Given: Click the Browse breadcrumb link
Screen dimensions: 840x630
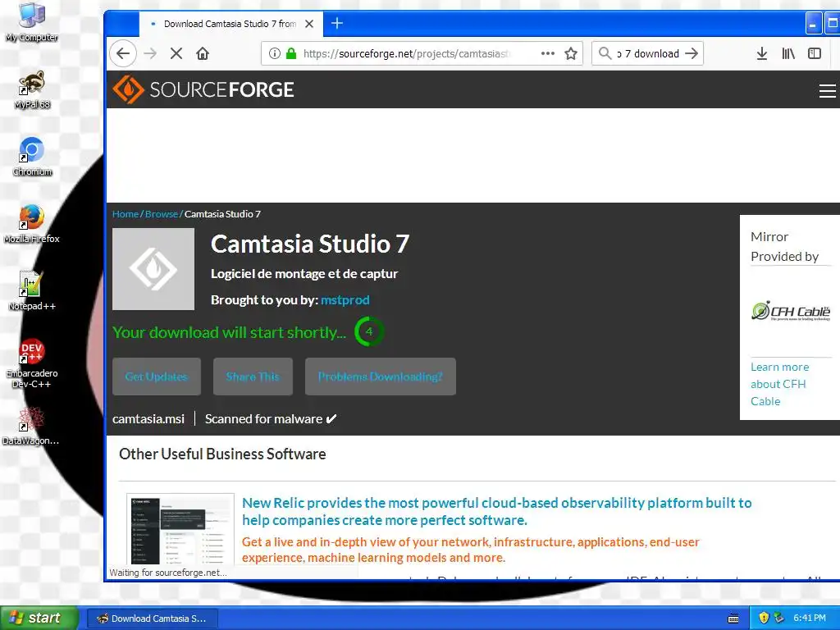Looking at the screenshot, I should click(x=162, y=214).
